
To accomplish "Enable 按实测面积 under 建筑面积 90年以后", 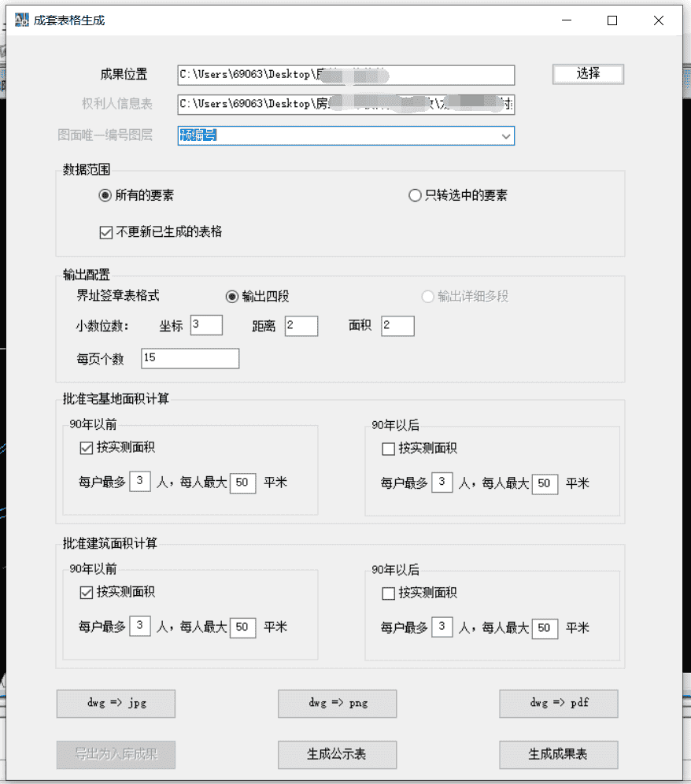I will point(388,593).
